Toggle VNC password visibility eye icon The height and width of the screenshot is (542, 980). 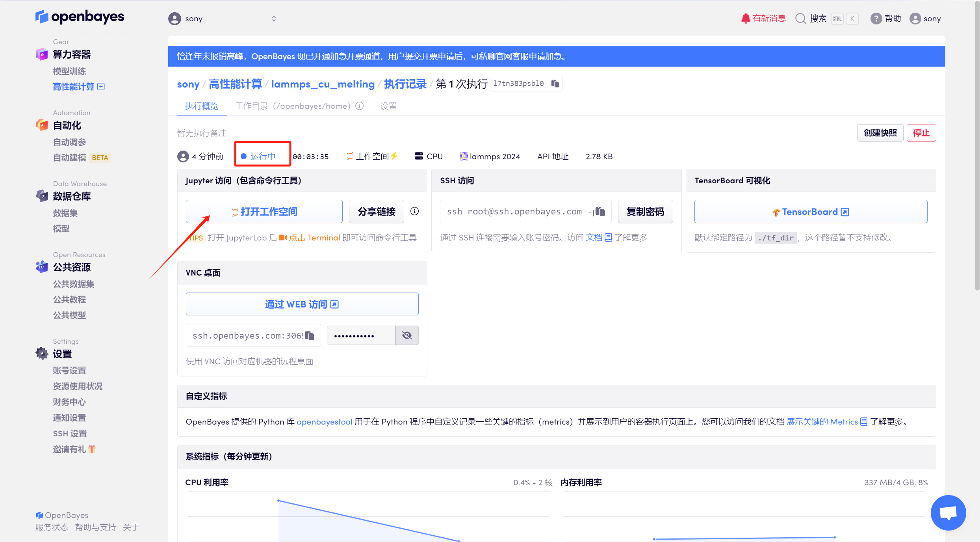407,335
